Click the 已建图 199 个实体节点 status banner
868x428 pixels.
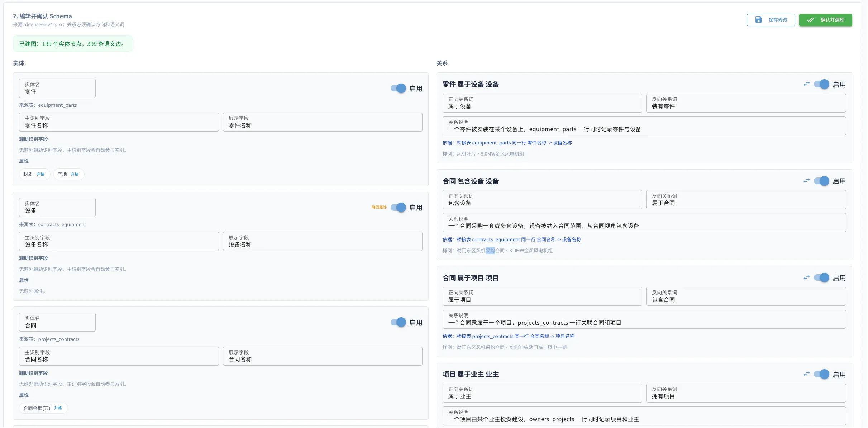click(x=73, y=44)
